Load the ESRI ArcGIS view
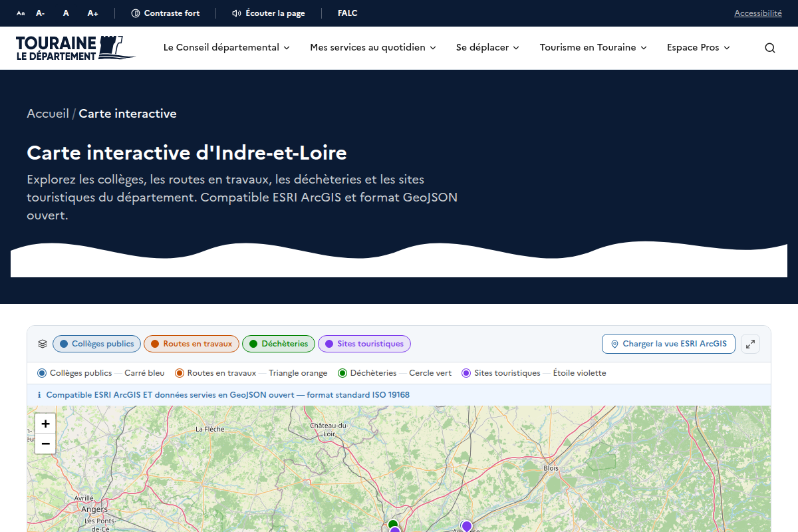 coord(668,344)
